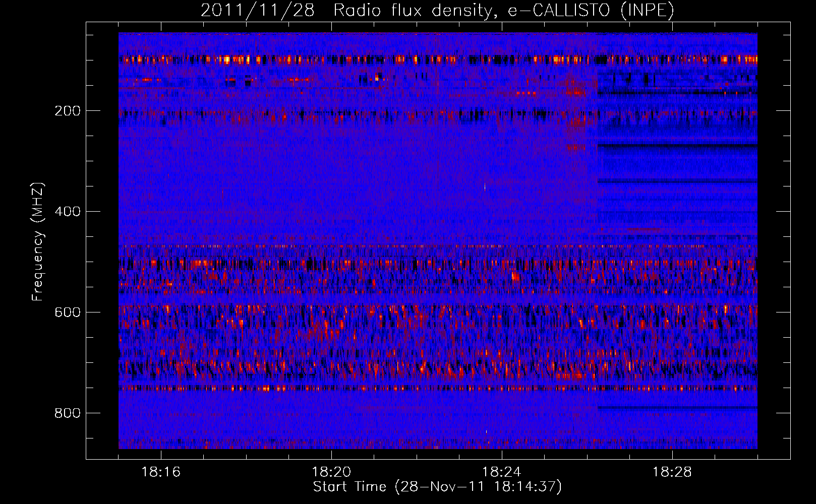Click the '18:28' time axis label
The height and width of the screenshot is (504, 816).
point(672,472)
